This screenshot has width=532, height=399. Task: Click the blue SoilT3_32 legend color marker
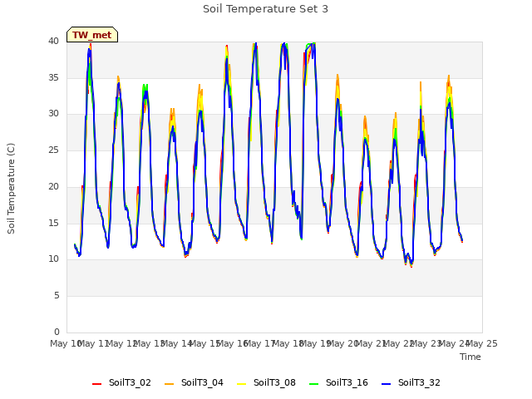coord(386,384)
